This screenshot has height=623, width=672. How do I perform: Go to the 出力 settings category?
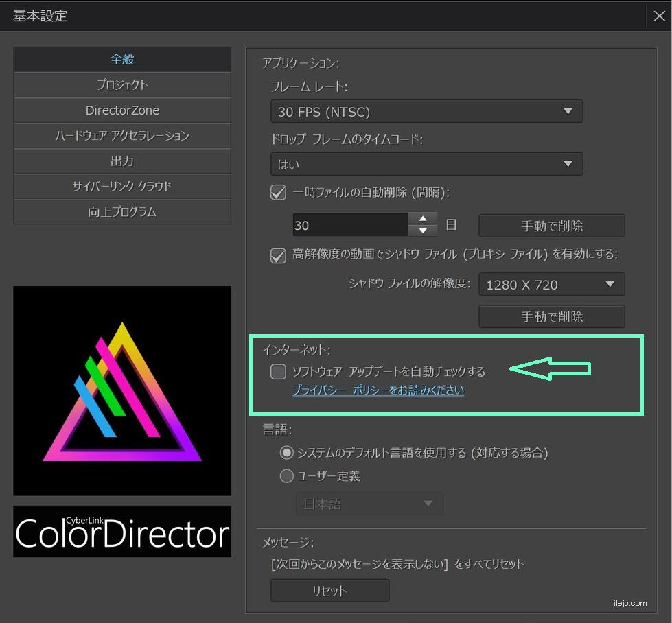(x=122, y=161)
